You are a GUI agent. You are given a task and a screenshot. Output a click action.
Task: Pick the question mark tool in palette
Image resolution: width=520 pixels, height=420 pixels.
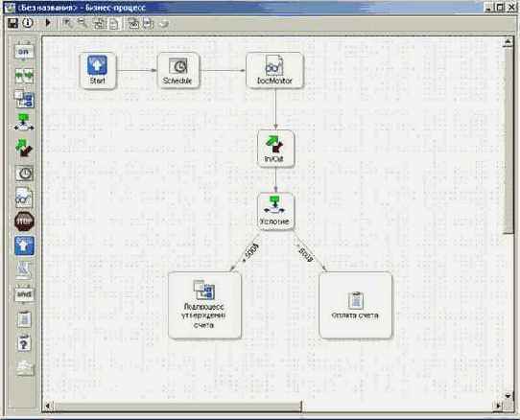coord(25,343)
